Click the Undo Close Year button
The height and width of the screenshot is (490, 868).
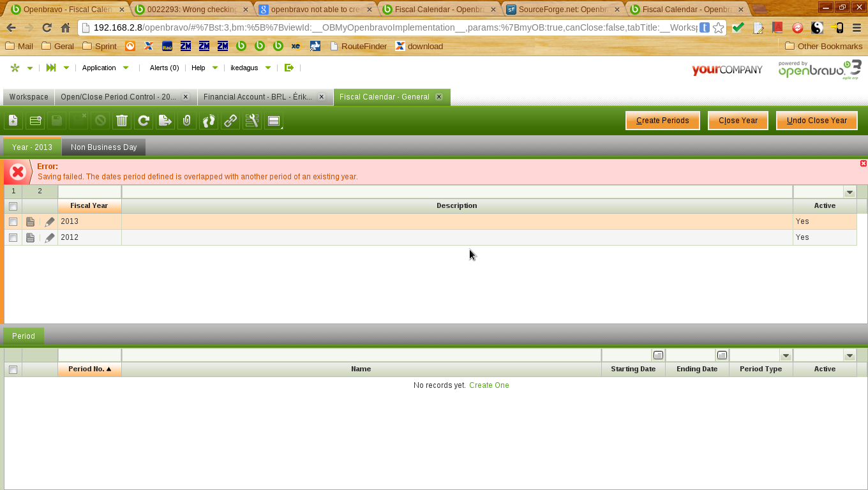tap(817, 121)
